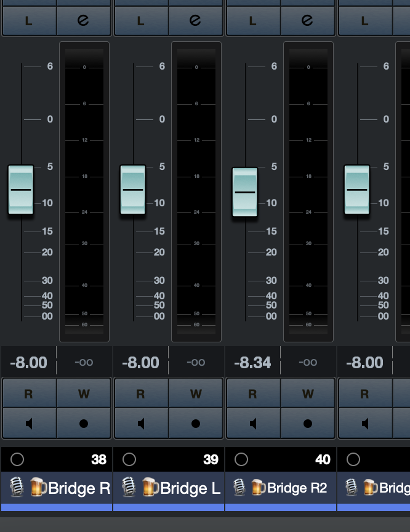Click Bridge R blue color strip
This screenshot has width=410, height=532.
coord(57,507)
